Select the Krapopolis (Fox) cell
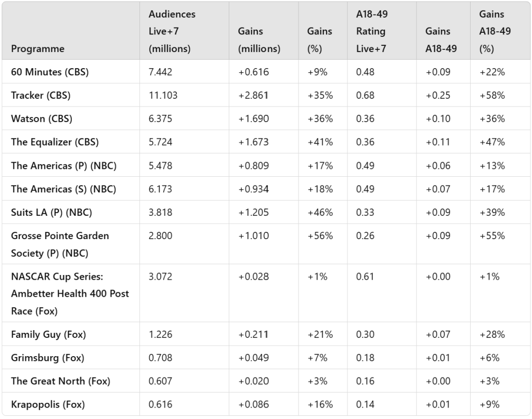The image size is (532, 419). (x=48, y=404)
